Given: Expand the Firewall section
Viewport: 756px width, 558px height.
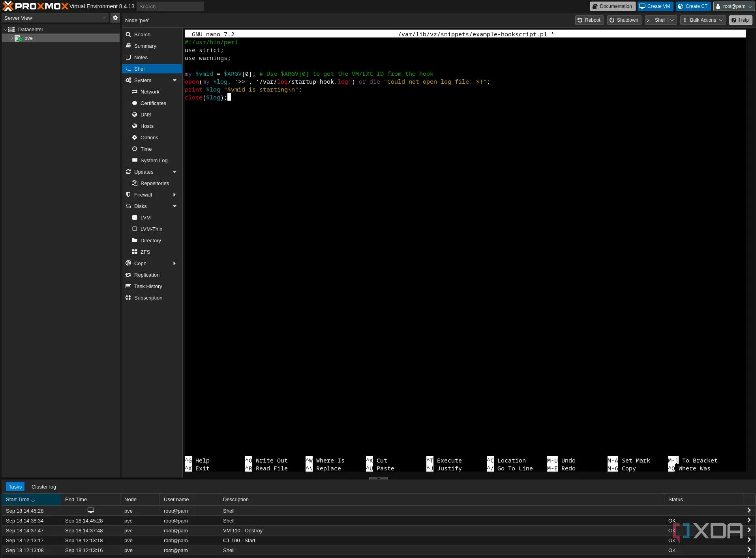Looking at the screenshot, I should pos(174,195).
